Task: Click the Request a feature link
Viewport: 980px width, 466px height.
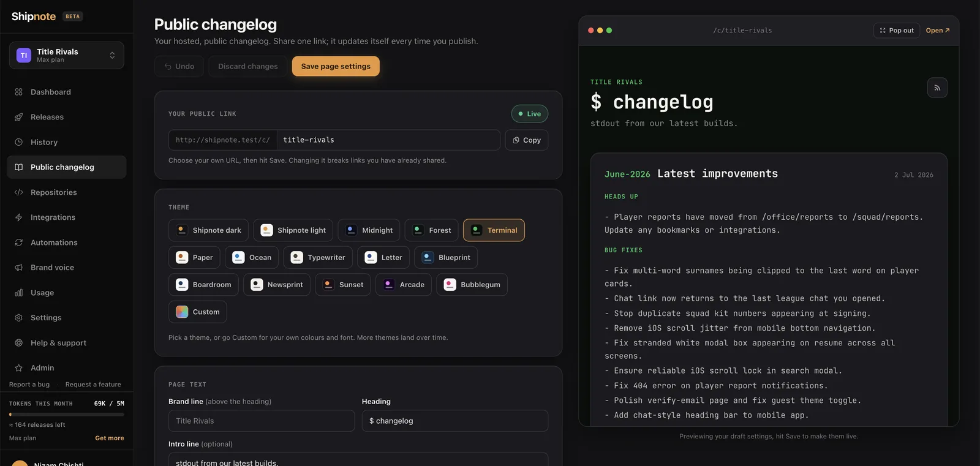Action: (x=93, y=385)
